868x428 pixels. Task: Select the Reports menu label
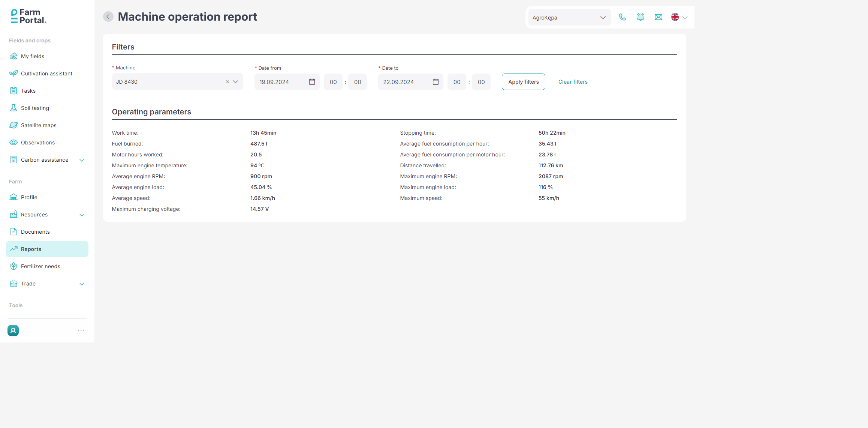coord(31,249)
